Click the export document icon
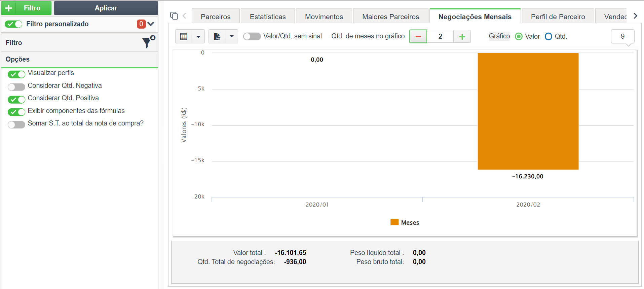 coord(217,36)
